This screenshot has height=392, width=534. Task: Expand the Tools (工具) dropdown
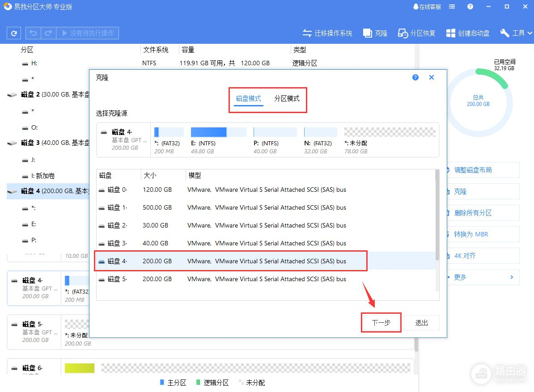[517, 33]
